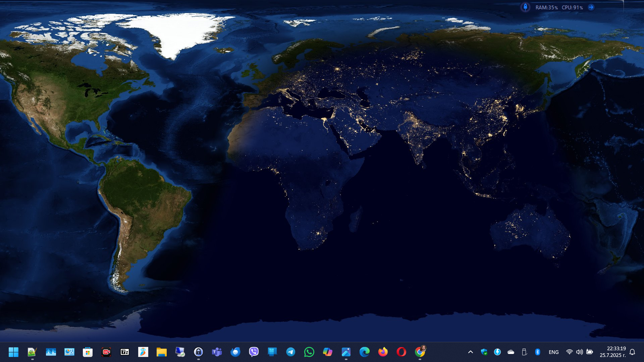Viewport: 644px width, 362px height.
Task: Launch Viber from the taskbar
Action: 254,352
